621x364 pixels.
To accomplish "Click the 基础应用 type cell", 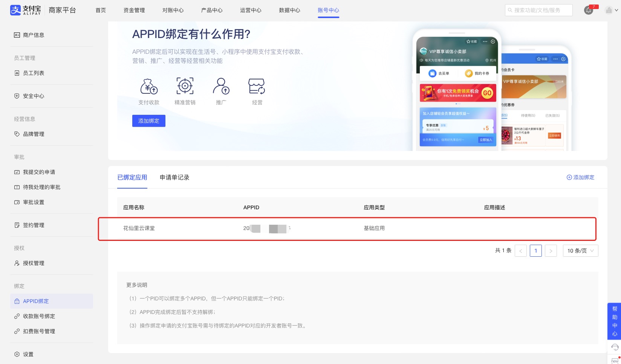I will (374, 228).
